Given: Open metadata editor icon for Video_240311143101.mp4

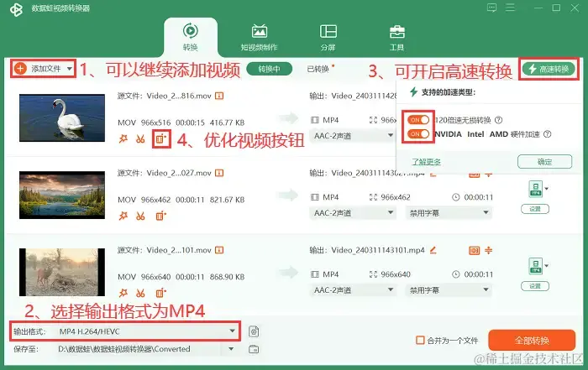Looking at the screenshot, I should (475, 250).
